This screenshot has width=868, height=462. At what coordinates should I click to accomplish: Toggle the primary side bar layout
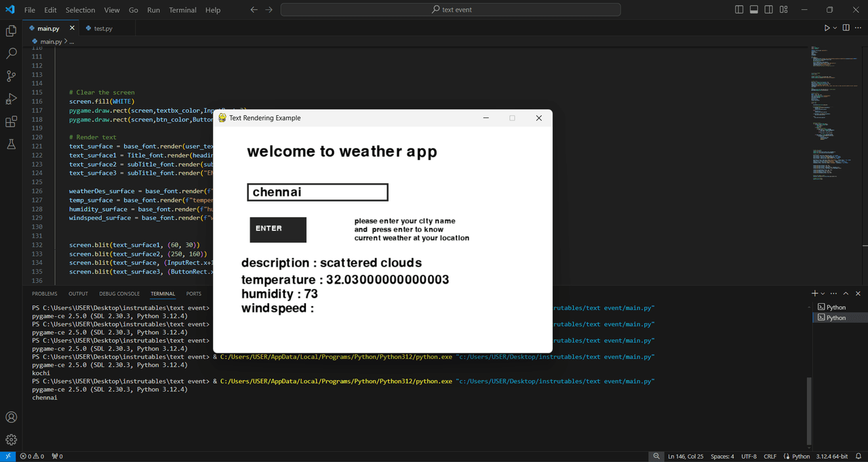pyautogui.click(x=739, y=9)
